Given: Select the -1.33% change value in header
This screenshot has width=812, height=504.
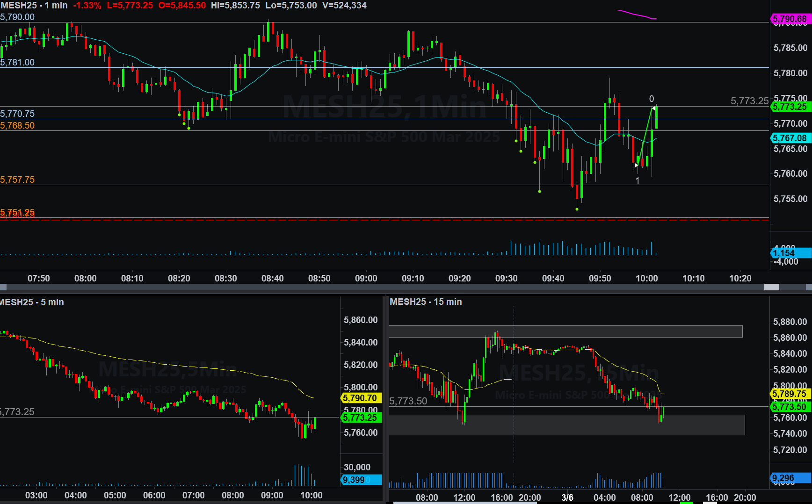Looking at the screenshot, I should tap(87, 5).
